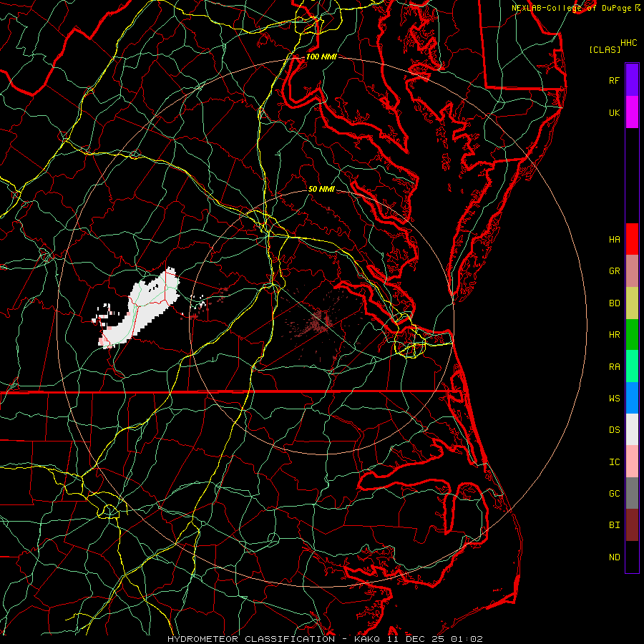Click the WS legend label
Viewport: 644px width, 644px height.
pos(614,398)
